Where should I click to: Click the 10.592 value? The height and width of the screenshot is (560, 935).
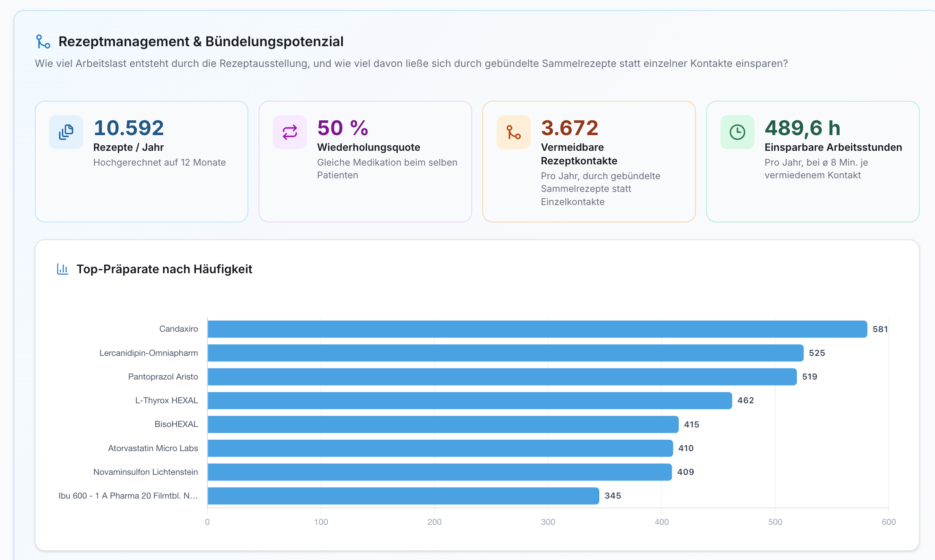(129, 128)
